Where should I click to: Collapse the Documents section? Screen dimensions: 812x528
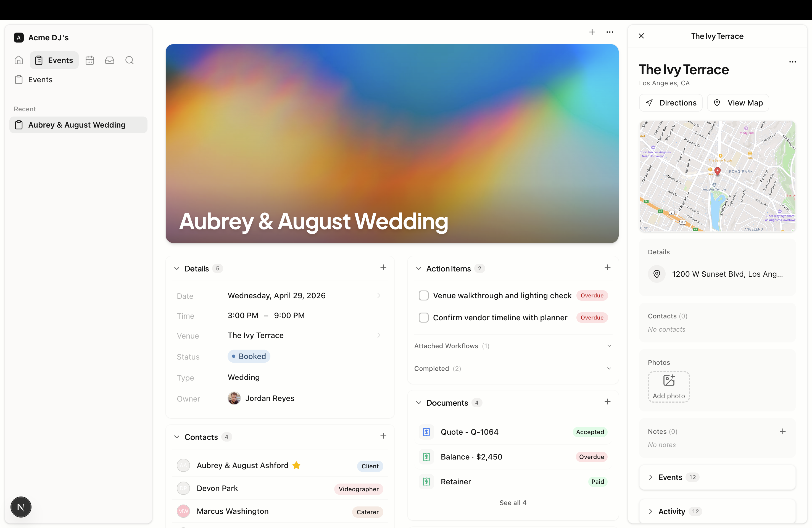419,403
